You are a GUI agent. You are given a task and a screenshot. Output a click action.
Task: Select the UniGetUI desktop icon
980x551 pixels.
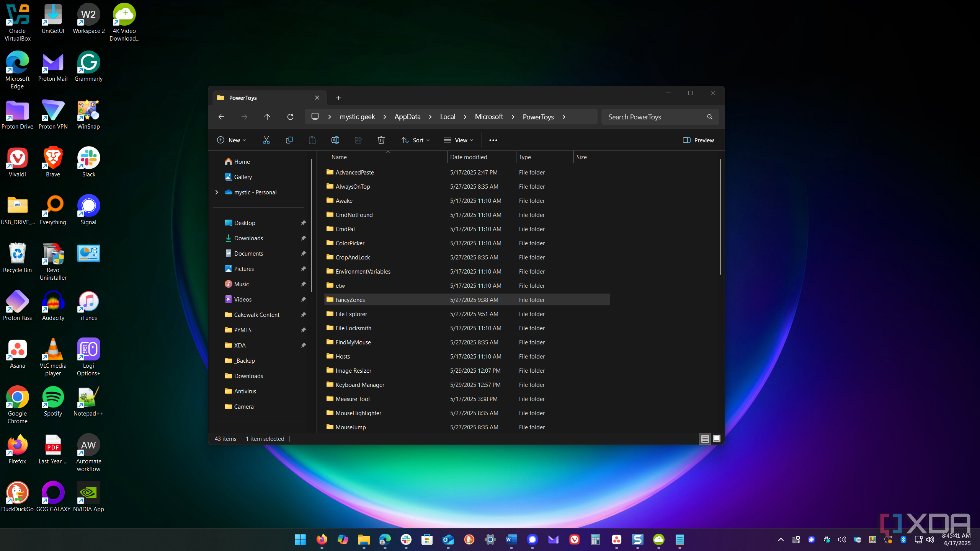tap(53, 18)
